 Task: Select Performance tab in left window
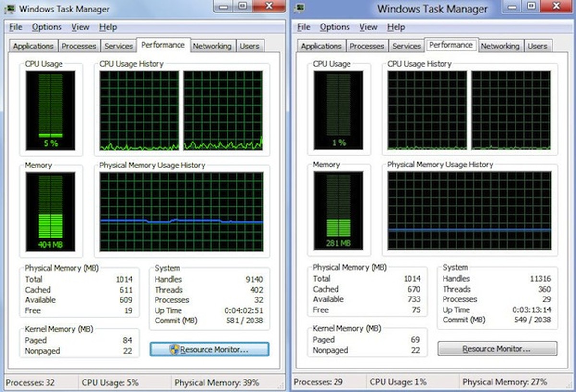(163, 45)
